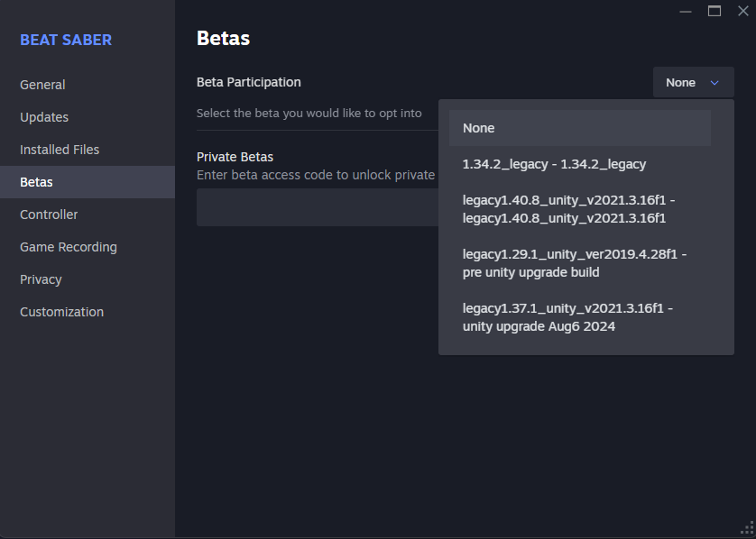This screenshot has height=539, width=756.
Task: Switch to the Controller settings
Action: pos(49,215)
